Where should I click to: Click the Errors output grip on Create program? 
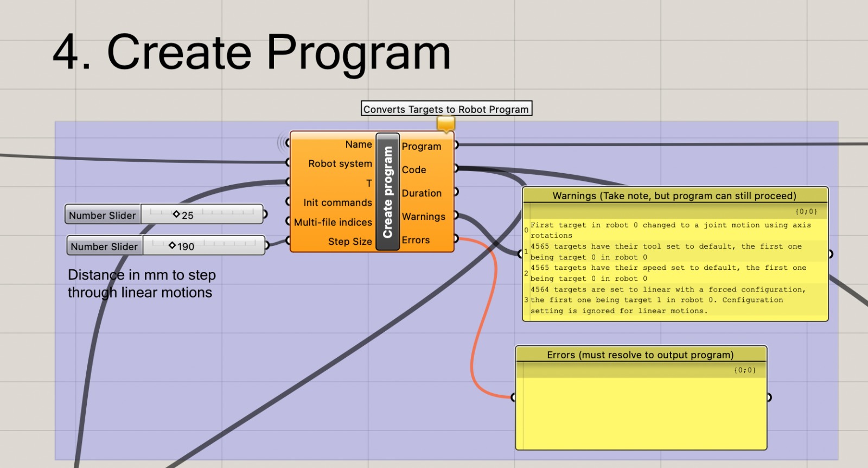point(456,238)
